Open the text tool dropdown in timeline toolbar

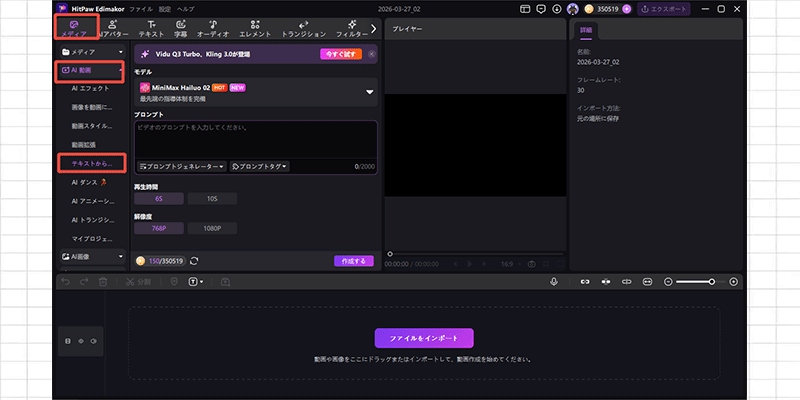tap(196, 282)
